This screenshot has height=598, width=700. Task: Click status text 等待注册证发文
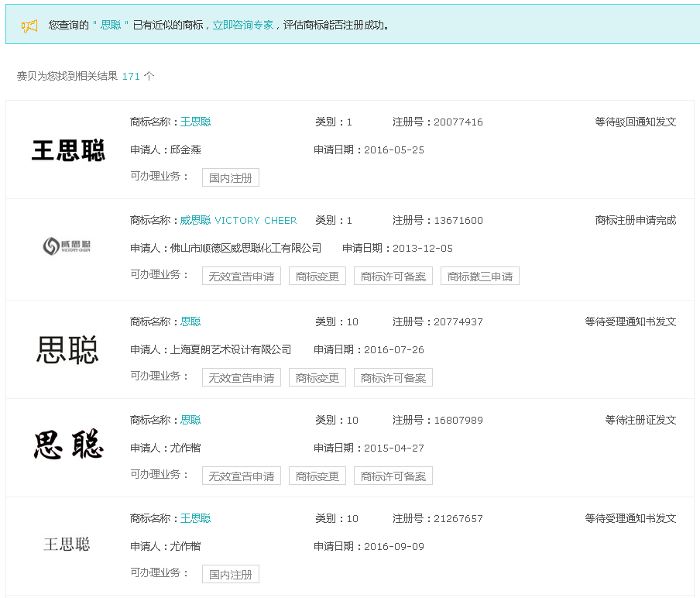(640, 420)
